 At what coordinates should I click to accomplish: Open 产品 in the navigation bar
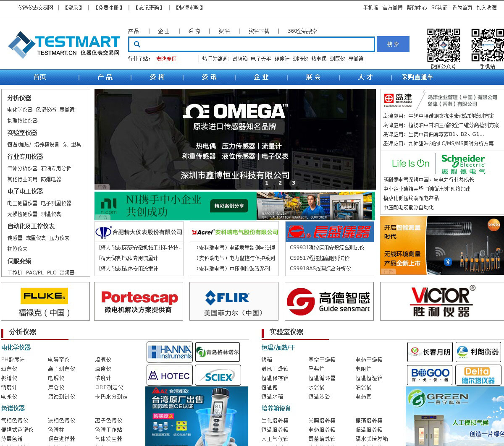[105, 77]
